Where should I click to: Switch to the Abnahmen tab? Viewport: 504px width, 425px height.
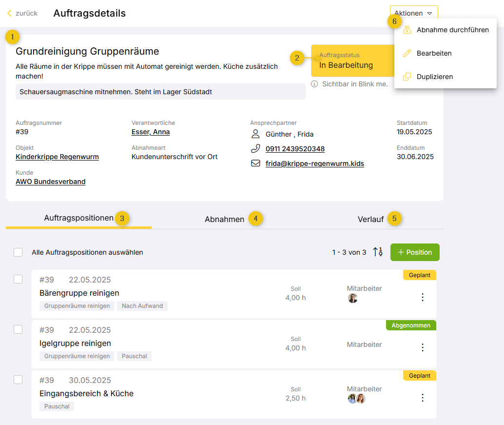click(x=224, y=219)
